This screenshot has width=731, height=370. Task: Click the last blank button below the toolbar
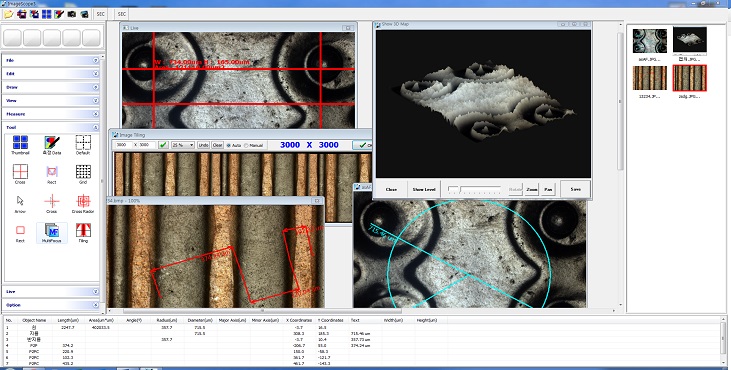(91, 38)
